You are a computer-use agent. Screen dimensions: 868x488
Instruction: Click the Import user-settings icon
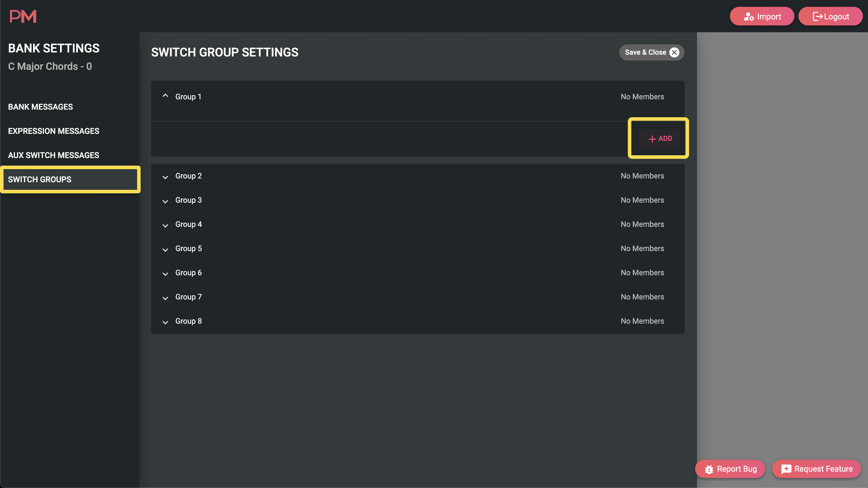tap(749, 17)
